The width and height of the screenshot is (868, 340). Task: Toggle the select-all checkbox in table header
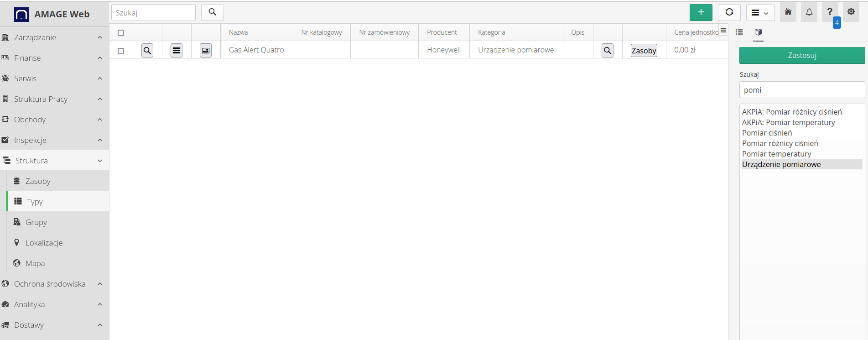pos(121,33)
